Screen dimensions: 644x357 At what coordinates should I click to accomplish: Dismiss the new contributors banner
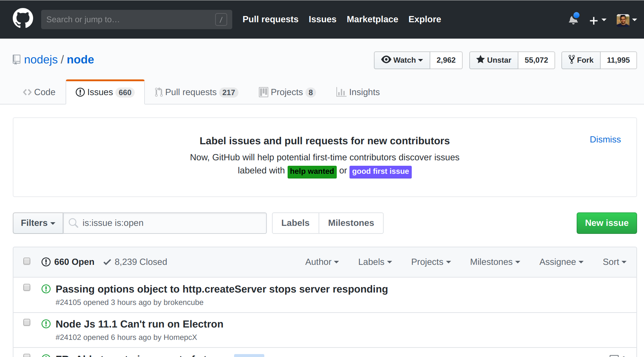point(605,140)
